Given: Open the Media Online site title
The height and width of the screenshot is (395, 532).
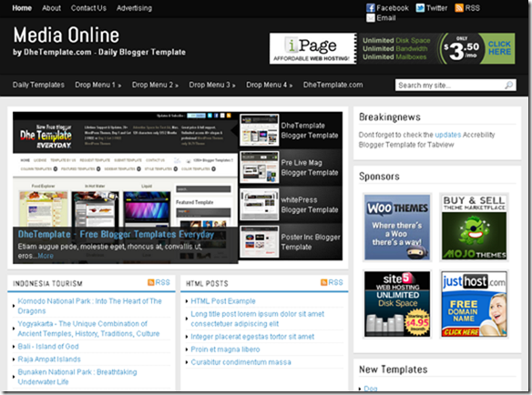Looking at the screenshot, I should pyautogui.click(x=66, y=35).
